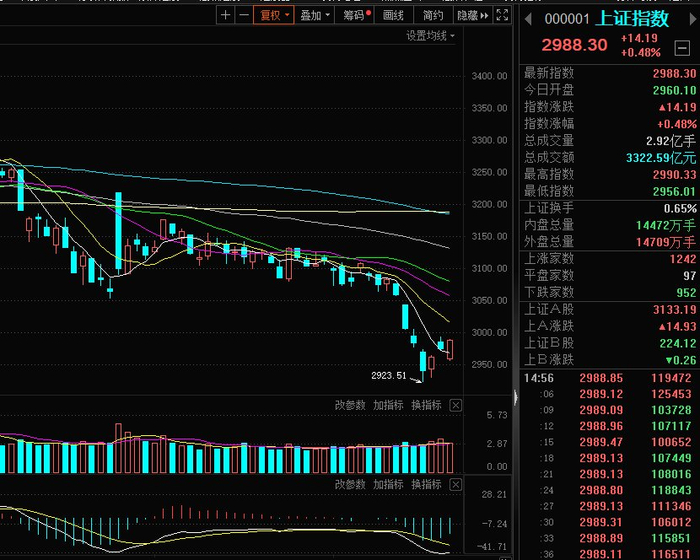Zoom in chart with plus button

point(225,15)
